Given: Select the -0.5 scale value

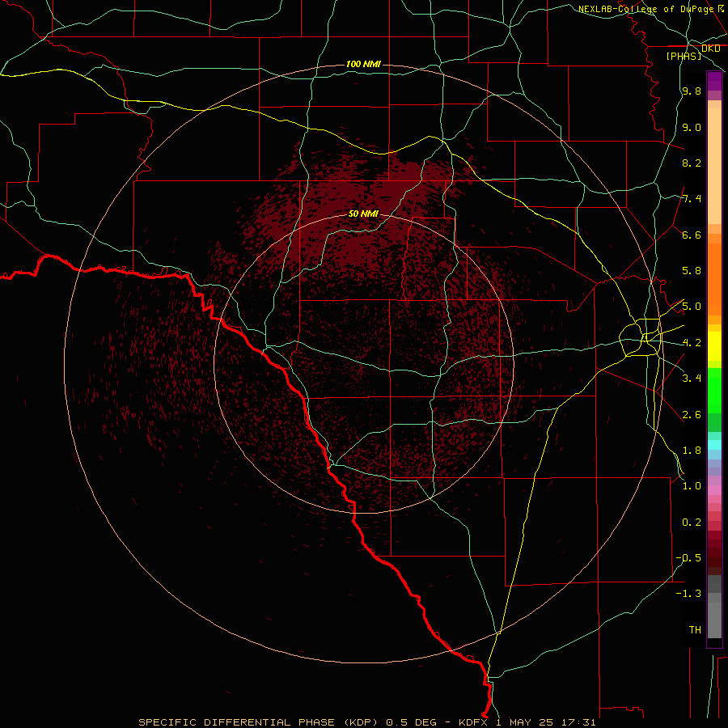Looking at the screenshot, I should click(x=688, y=558).
